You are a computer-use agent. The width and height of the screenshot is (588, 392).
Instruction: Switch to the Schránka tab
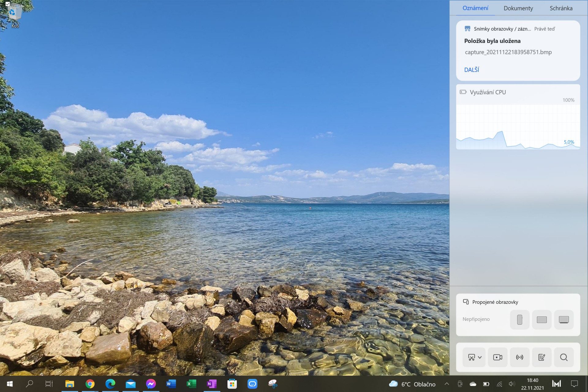[561, 8]
